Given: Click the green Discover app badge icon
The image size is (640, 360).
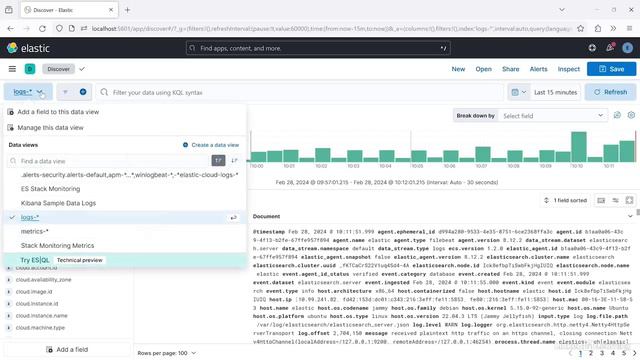Looking at the screenshot, I should [30, 69].
